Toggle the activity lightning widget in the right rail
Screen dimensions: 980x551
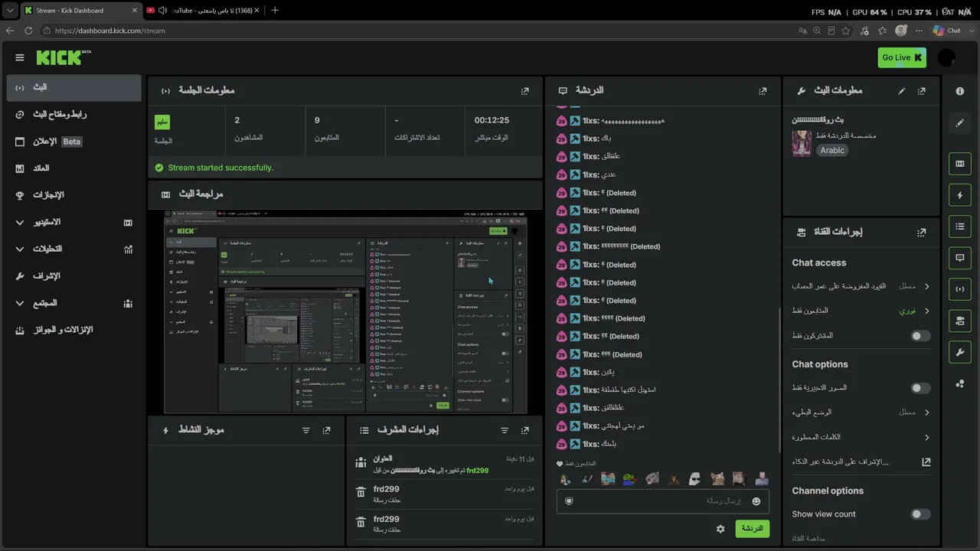pos(960,195)
